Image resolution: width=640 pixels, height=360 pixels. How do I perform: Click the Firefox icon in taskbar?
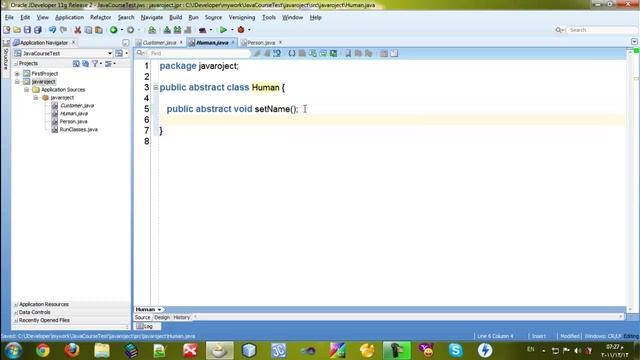(72, 350)
